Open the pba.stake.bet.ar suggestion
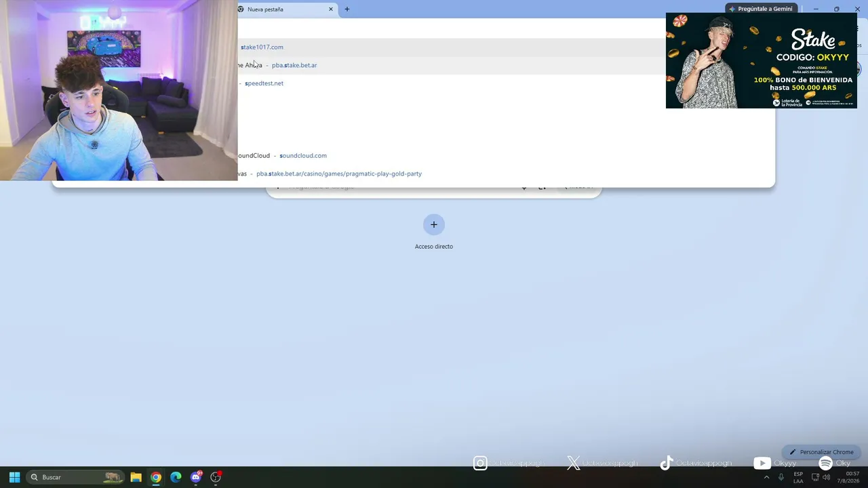The height and width of the screenshot is (488, 868). coord(294,65)
